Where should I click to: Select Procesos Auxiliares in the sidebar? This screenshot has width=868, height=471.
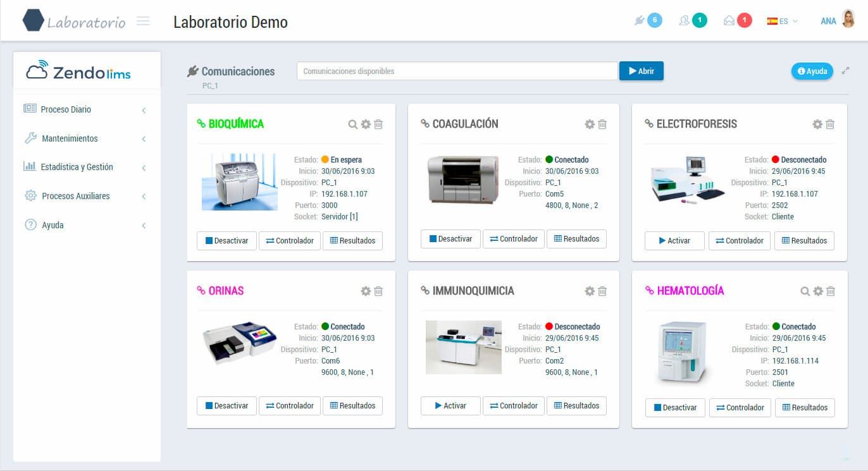(75, 196)
